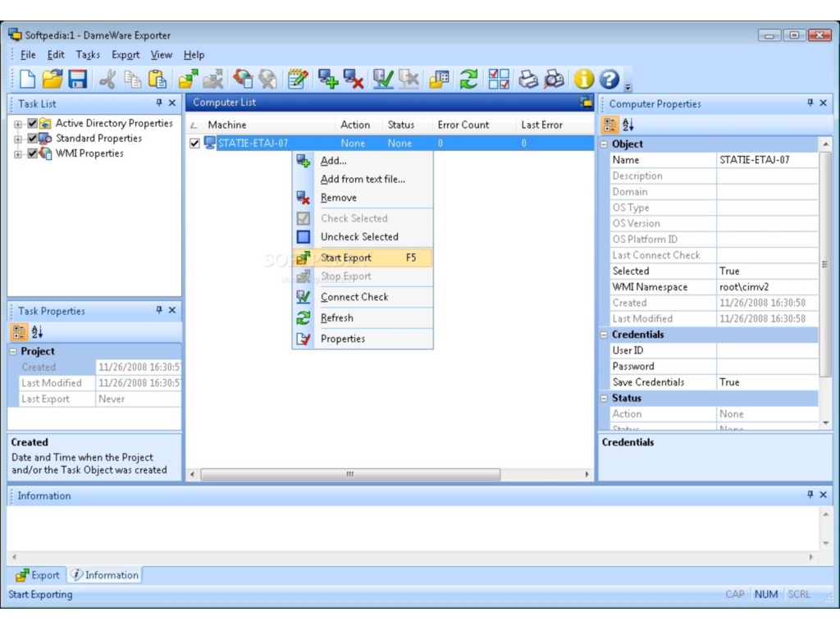Image resolution: width=840 pixels, height=630 pixels.
Task: Select Remove from the context menu
Action: (363, 198)
